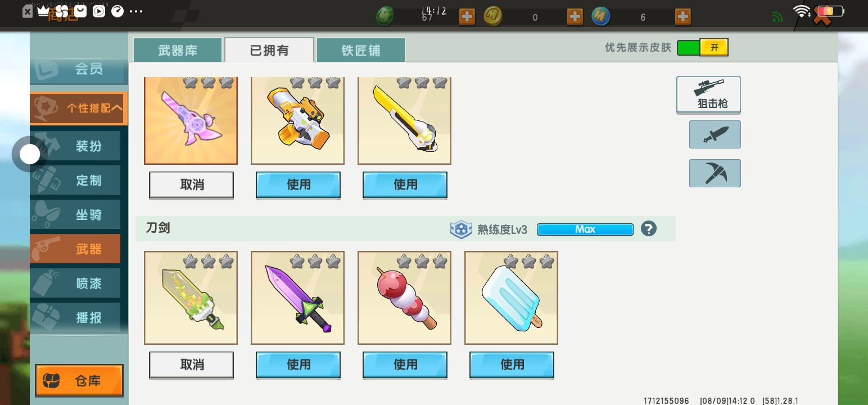The width and height of the screenshot is (868, 405).
Task: Select the candied hawthorn skewer weapon thumbnail
Action: click(x=404, y=298)
